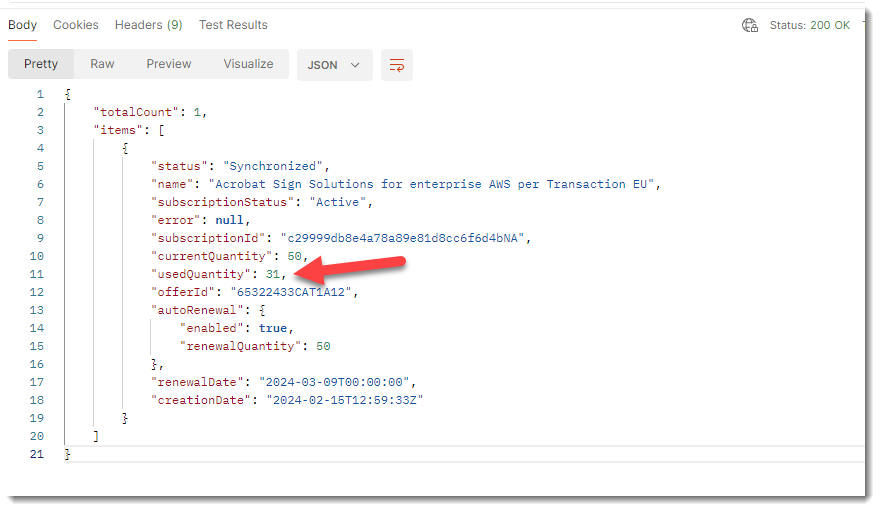The height and width of the screenshot is (511, 880).
Task: Click the usedQuantity value 31
Action: tap(273, 274)
